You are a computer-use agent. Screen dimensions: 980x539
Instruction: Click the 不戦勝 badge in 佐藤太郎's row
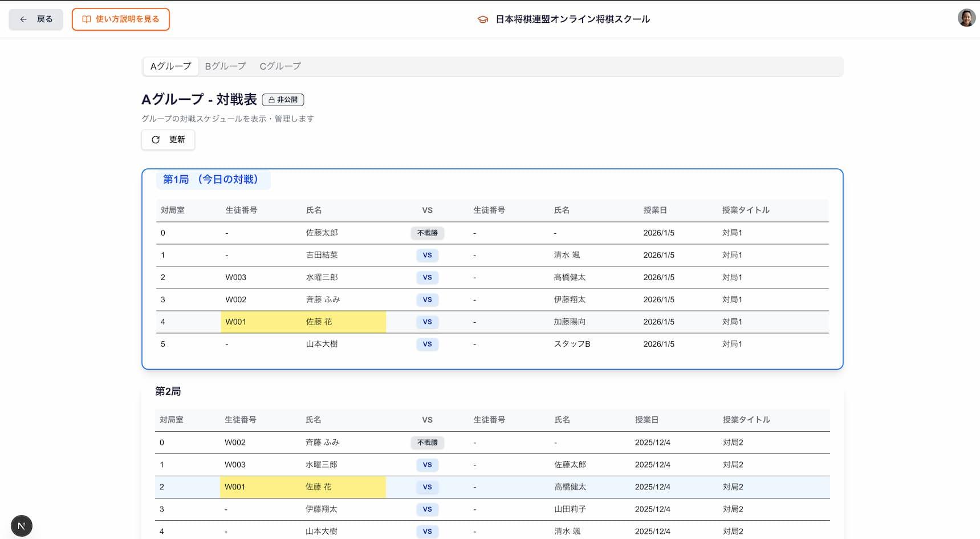(427, 233)
